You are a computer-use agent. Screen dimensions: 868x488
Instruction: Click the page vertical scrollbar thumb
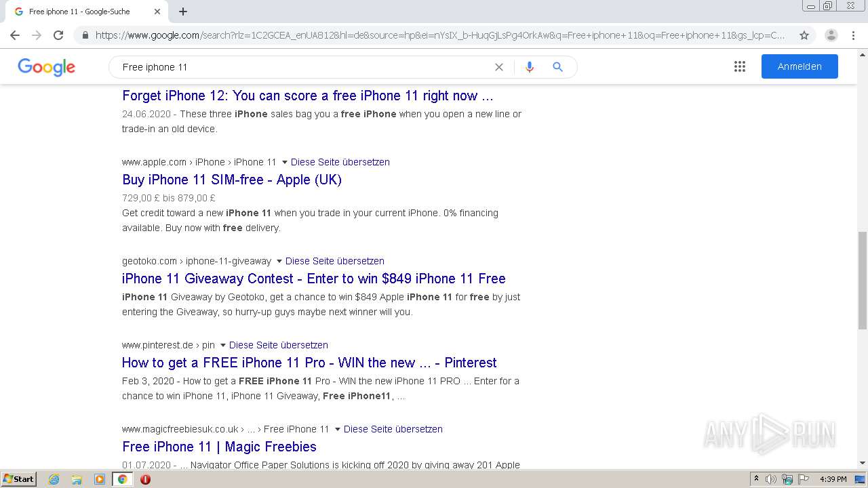(x=862, y=279)
